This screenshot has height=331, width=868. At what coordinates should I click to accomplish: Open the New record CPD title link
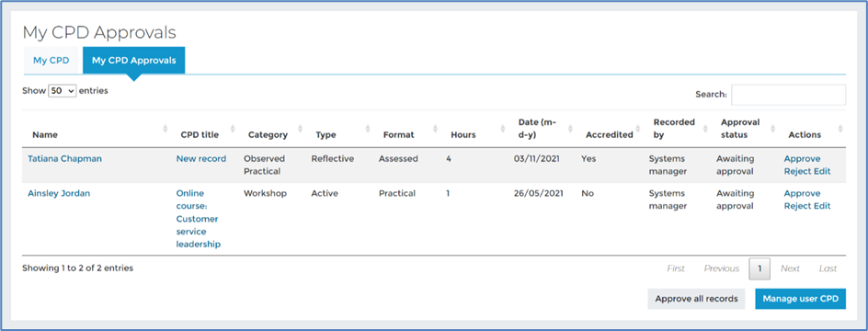click(x=201, y=159)
